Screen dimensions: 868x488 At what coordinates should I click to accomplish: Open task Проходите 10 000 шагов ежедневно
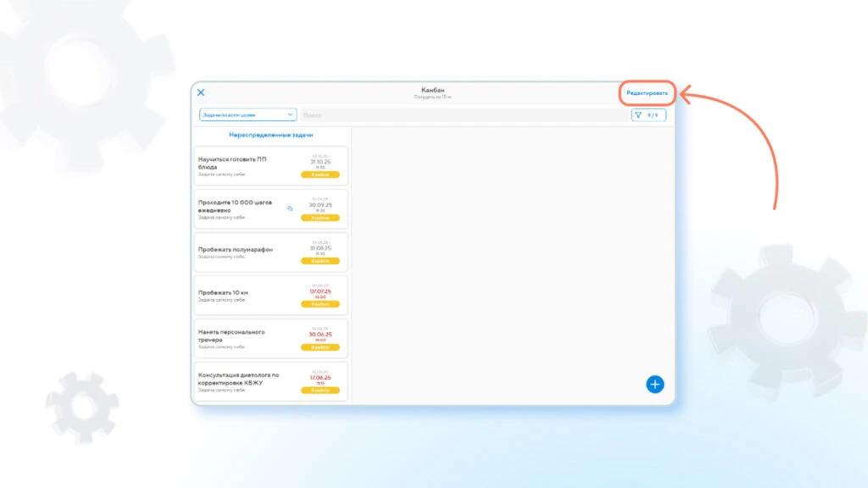click(x=270, y=209)
